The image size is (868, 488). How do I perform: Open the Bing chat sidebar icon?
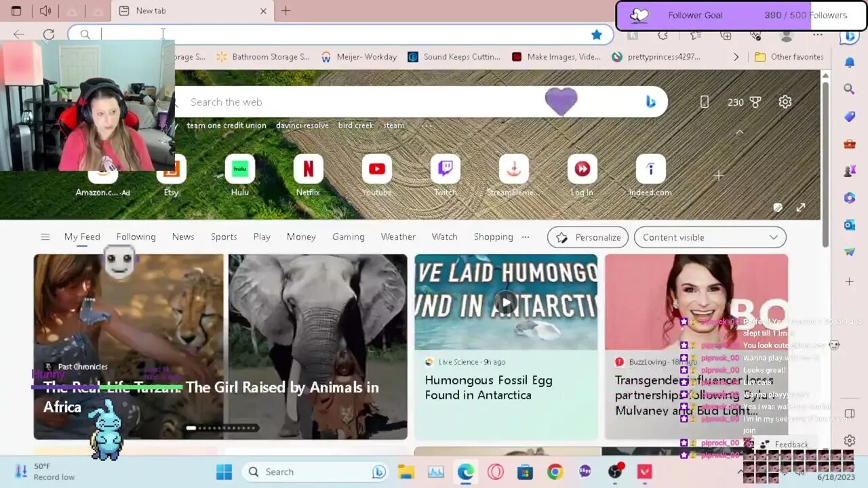point(849,35)
